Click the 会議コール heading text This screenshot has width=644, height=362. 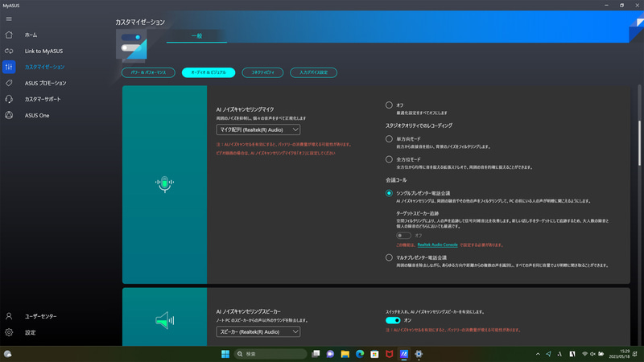(x=396, y=180)
